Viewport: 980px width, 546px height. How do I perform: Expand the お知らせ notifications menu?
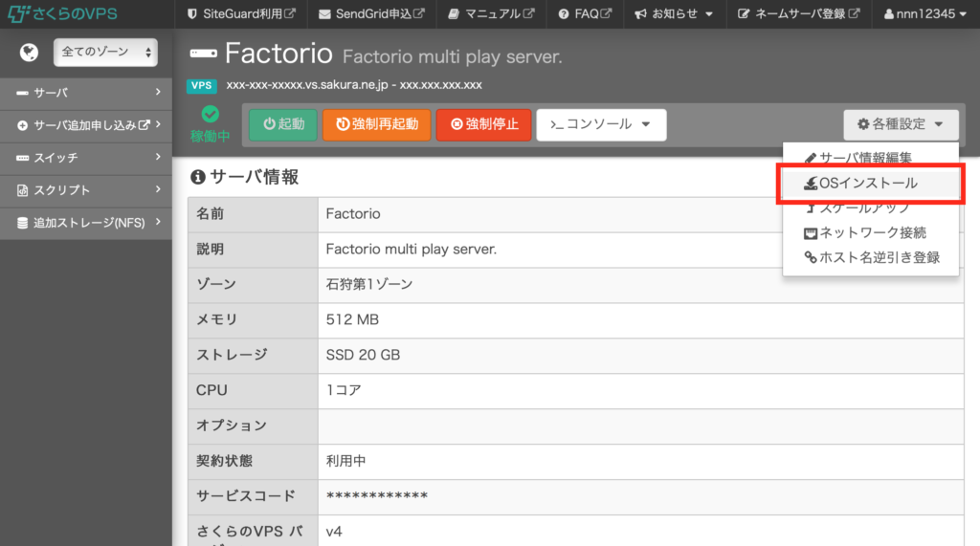[x=674, y=13]
